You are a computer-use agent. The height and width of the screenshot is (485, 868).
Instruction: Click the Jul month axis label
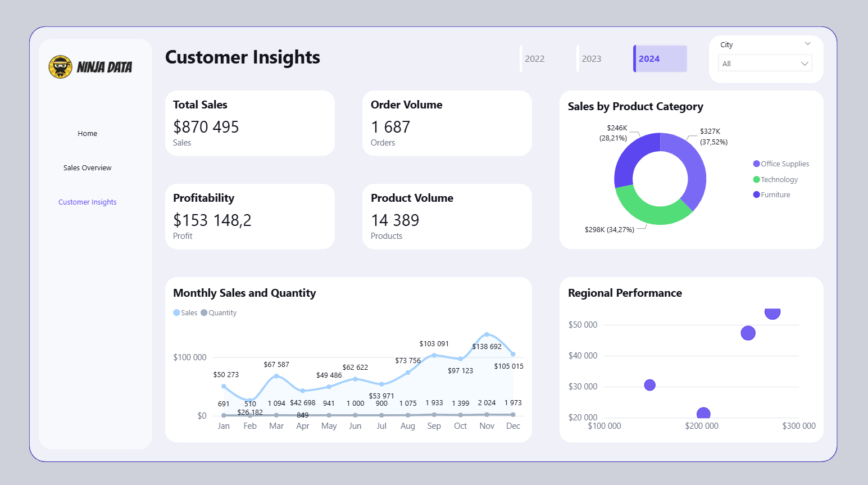click(x=381, y=426)
